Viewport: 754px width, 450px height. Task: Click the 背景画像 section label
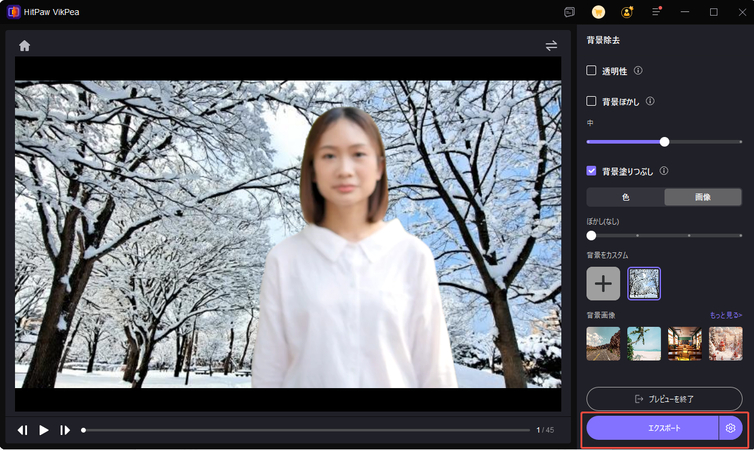coord(601,315)
